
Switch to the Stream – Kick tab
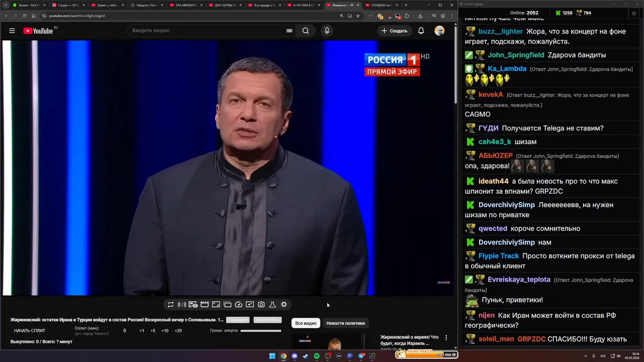(x=28, y=5)
